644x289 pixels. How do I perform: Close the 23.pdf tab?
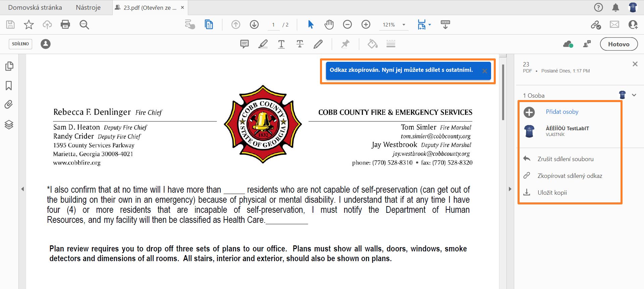[182, 7]
